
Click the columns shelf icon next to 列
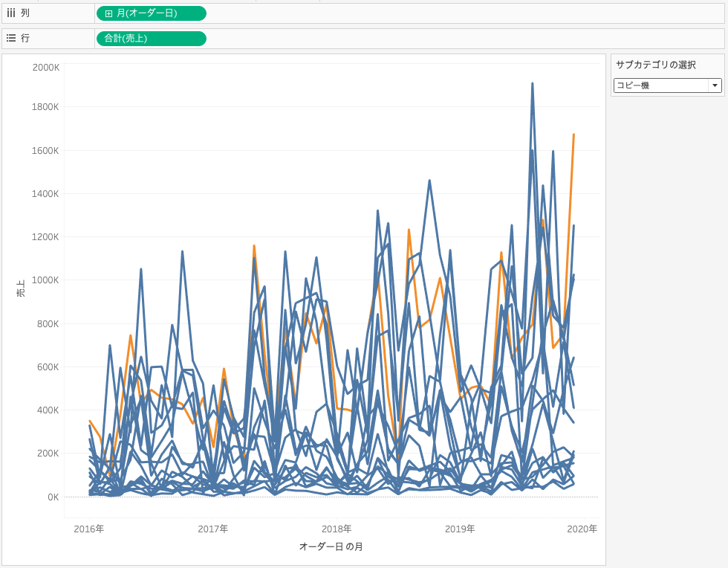pos(11,13)
